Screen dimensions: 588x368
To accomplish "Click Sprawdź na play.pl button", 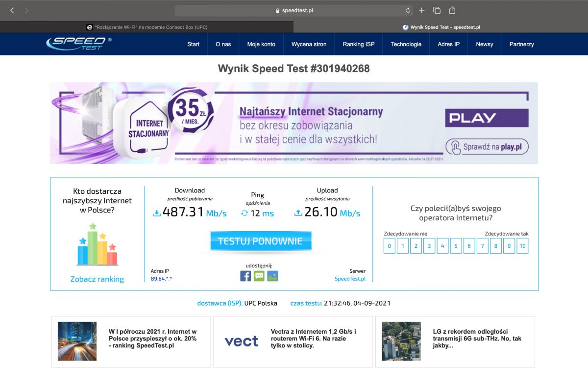I will pyautogui.click(x=487, y=147).
